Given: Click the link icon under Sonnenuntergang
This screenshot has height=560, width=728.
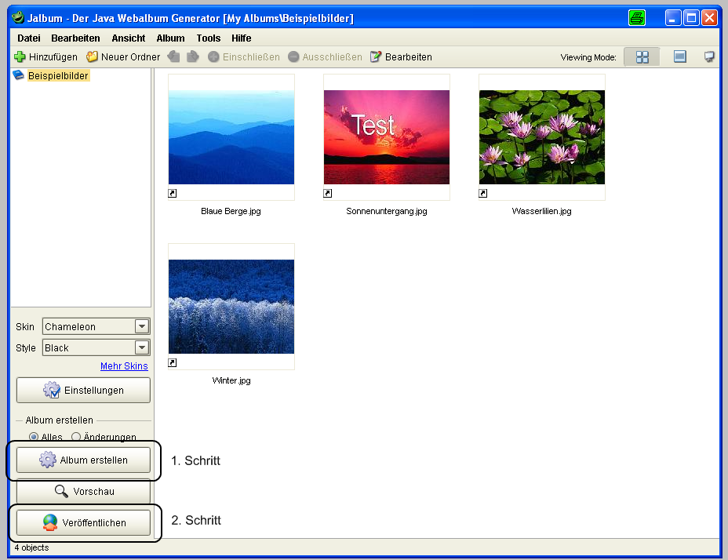Looking at the screenshot, I should pos(327,193).
